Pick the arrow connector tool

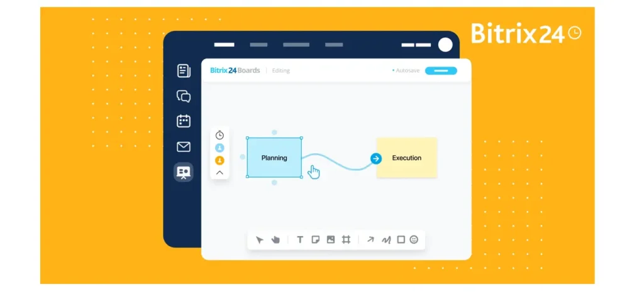click(370, 239)
